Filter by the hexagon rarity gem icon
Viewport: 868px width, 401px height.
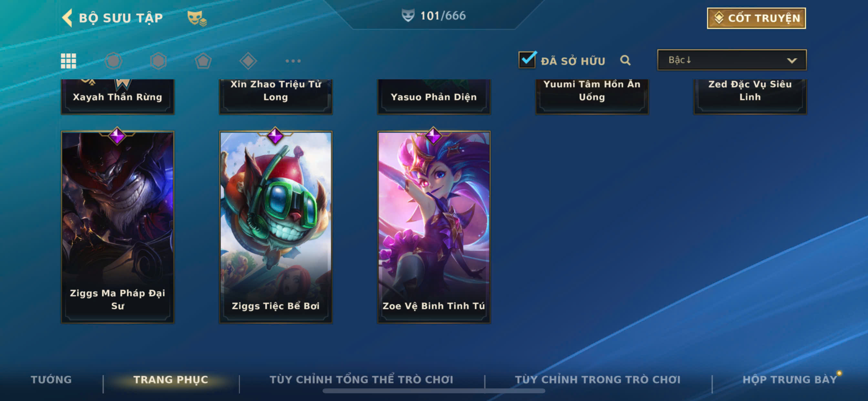[158, 61]
